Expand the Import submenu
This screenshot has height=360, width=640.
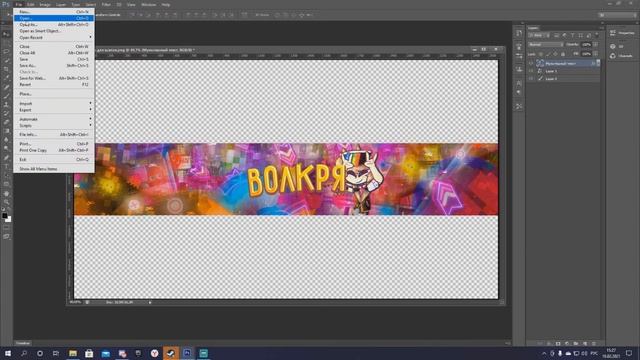[53, 104]
